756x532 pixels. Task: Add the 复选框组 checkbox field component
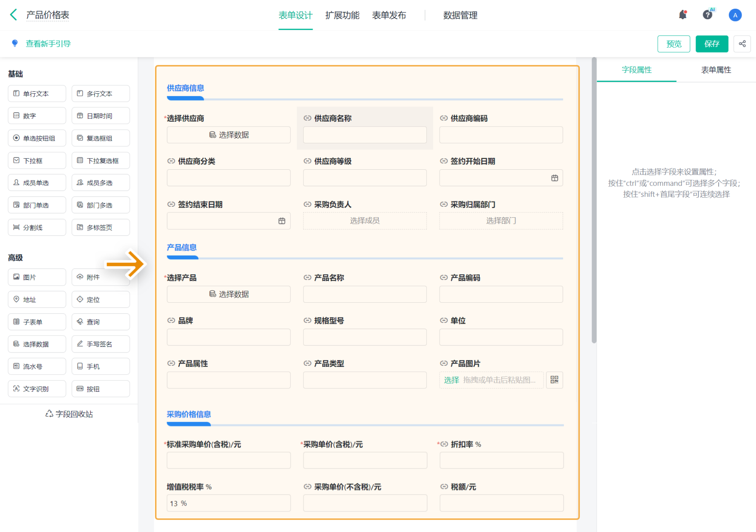(101, 138)
